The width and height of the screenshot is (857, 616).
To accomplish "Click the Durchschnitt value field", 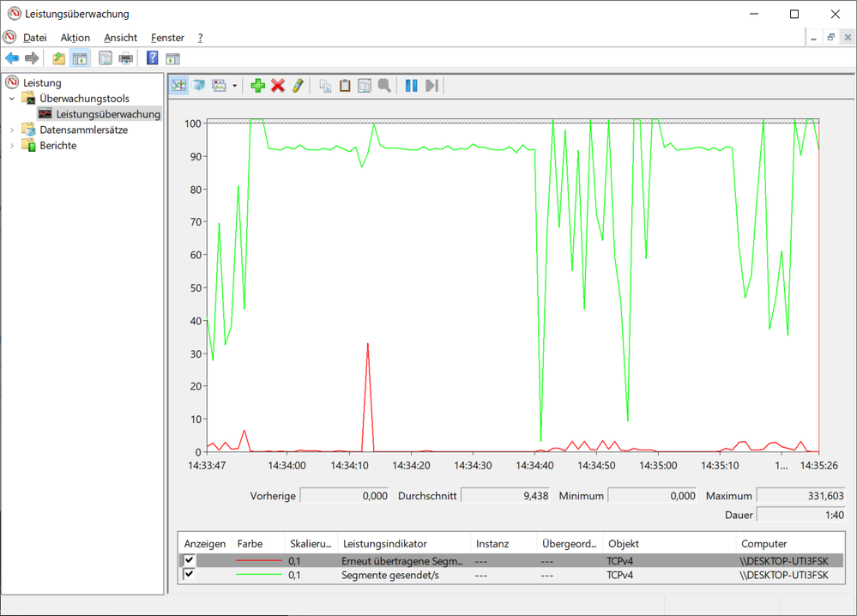I will [x=505, y=496].
